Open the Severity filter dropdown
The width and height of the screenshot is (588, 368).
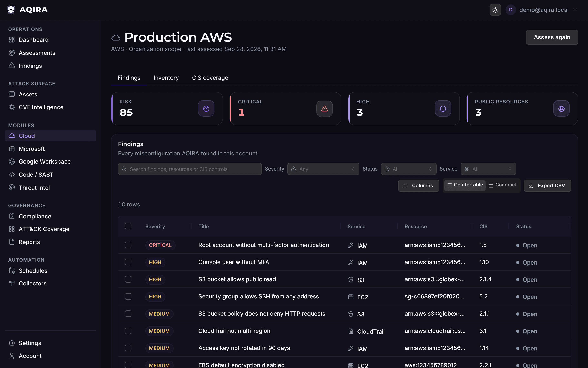click(x=323, y=169)
